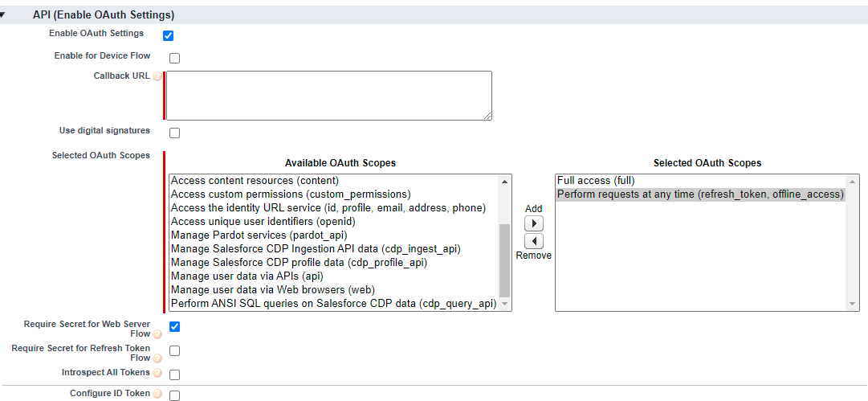Select Manage user data via APIs (api) scope
This screenshot has height=401, width=868.
pyautogui.click(x=247, y=276)
